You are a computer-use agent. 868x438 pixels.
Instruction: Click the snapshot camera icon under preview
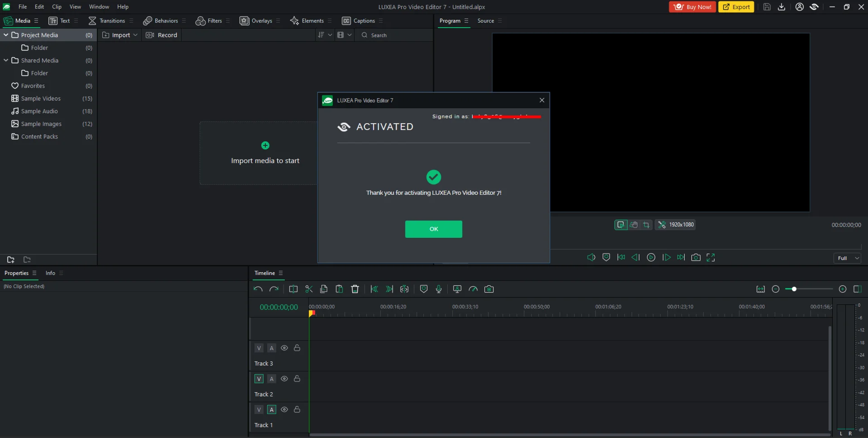tap(696, 257)
